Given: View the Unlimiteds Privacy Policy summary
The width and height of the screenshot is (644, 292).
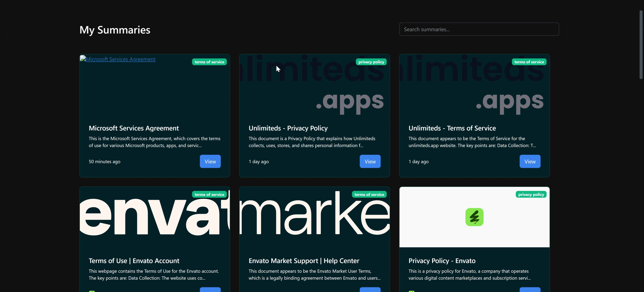Looking at the screenshot, I should click(370, 161).
